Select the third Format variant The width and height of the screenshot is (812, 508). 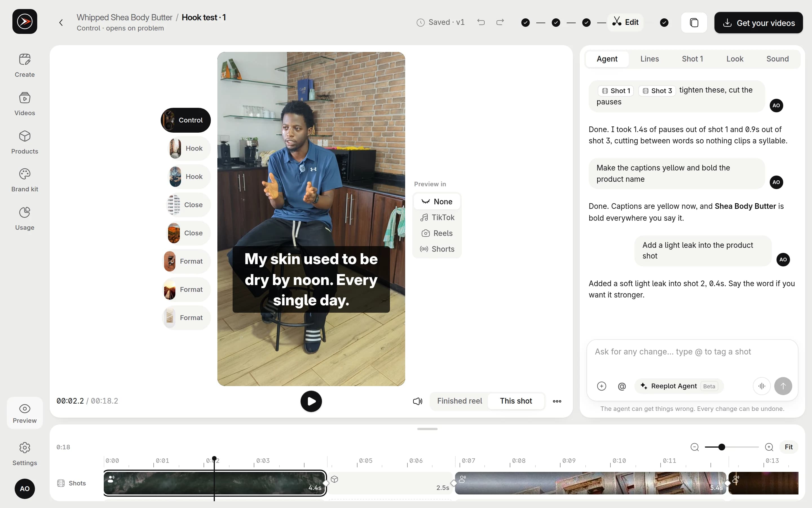tap(187, 317)
